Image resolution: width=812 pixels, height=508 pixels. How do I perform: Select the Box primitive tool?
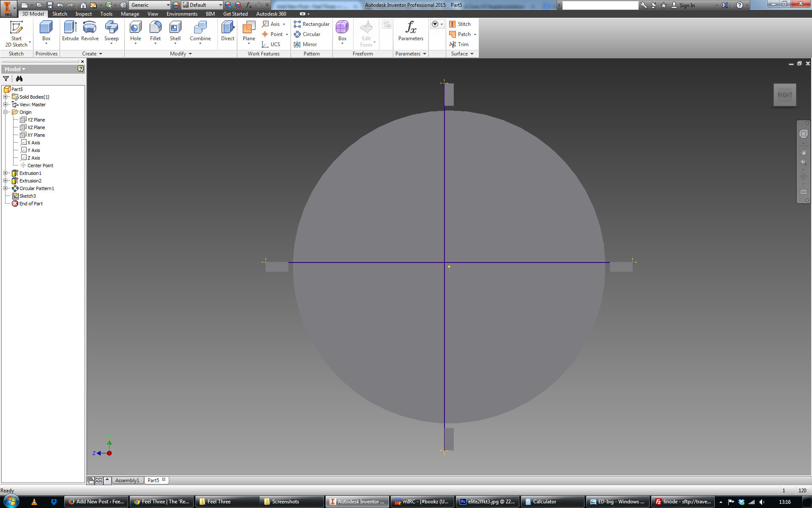click(x=46, y=31)
